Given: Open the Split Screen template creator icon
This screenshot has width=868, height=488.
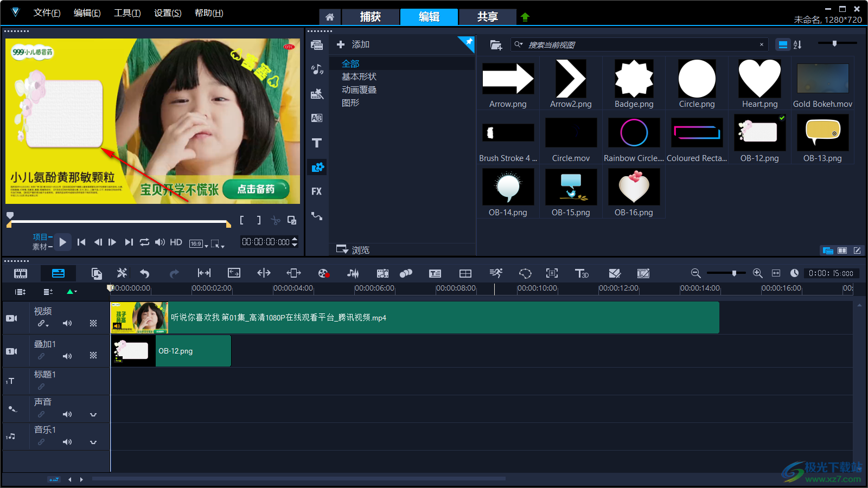Looking at the screenshot, I should 465,273.
